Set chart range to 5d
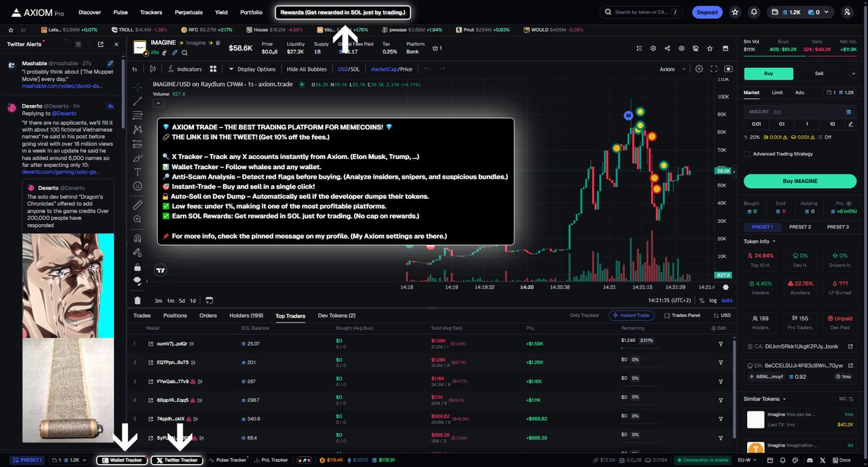The width and height of the screenshot is (868, 467). point(182,300)
